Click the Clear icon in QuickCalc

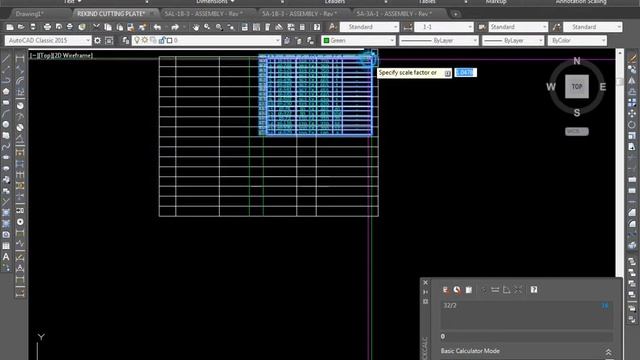(x=446, y=290)
